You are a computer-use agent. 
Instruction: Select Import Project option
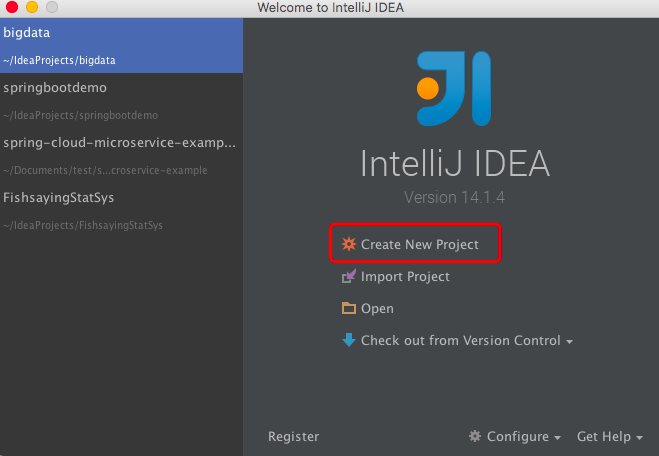click(405, 277)
